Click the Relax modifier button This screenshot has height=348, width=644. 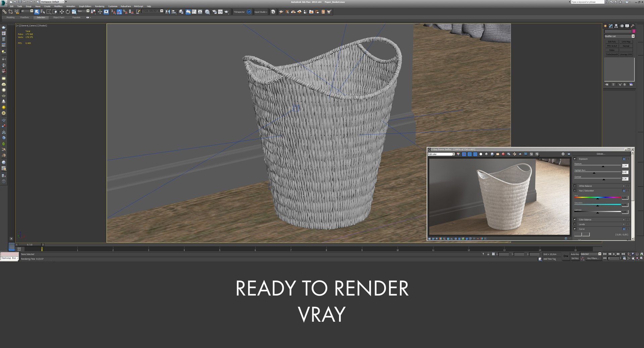point(612,50)
